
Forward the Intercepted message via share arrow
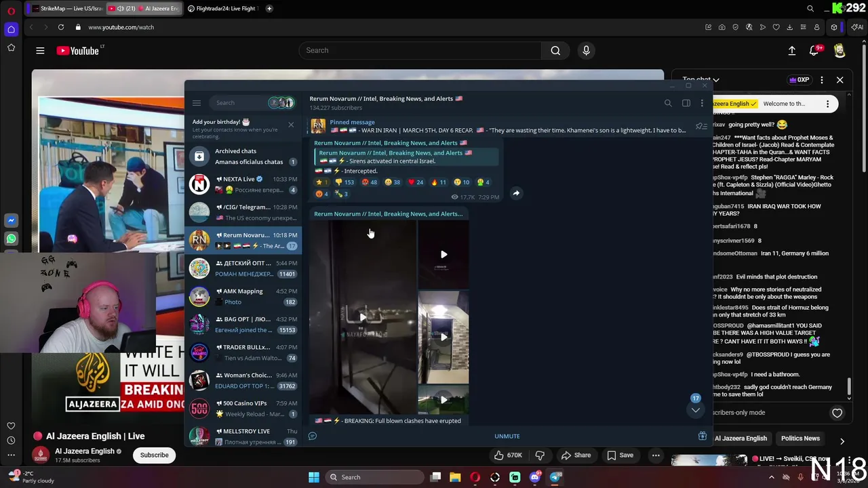516,193
